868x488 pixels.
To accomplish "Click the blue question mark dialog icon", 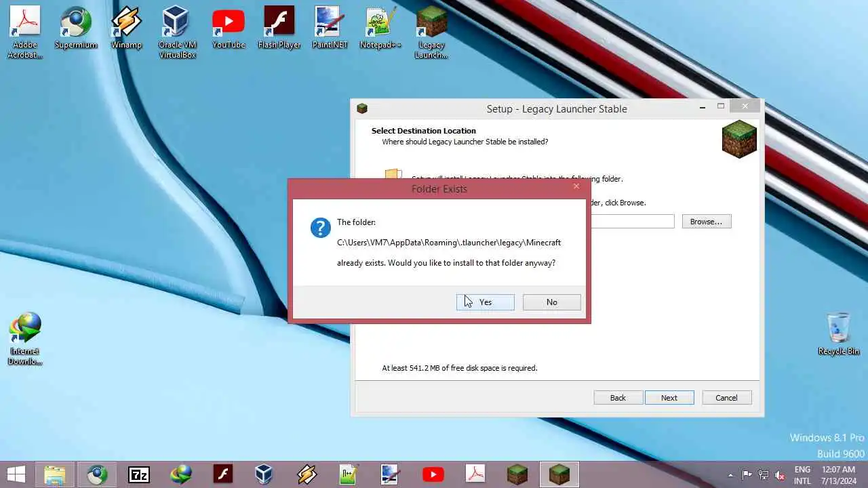I will (320, 228).
